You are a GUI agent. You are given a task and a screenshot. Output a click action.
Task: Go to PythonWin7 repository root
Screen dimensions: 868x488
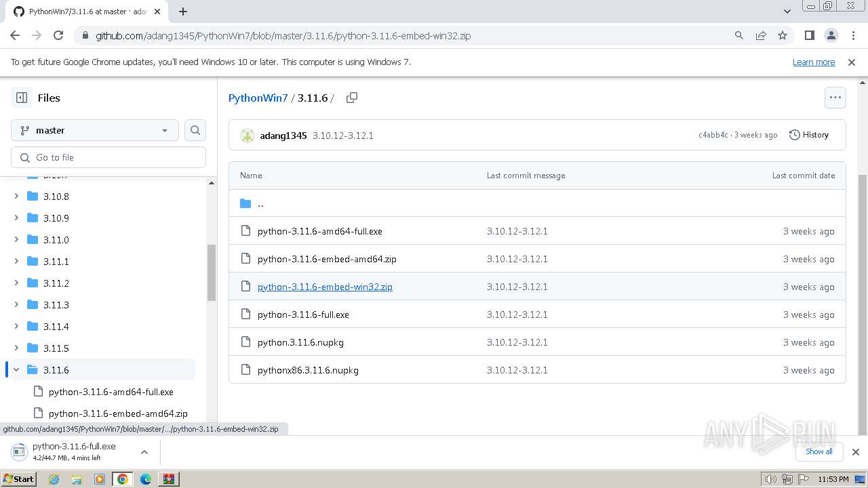(x=258, y=98)
